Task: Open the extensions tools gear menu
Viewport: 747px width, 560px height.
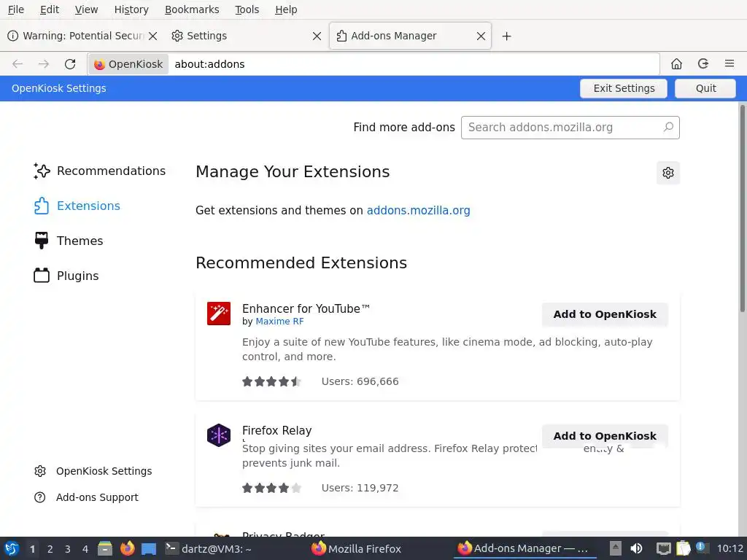Action: [668, 172]
